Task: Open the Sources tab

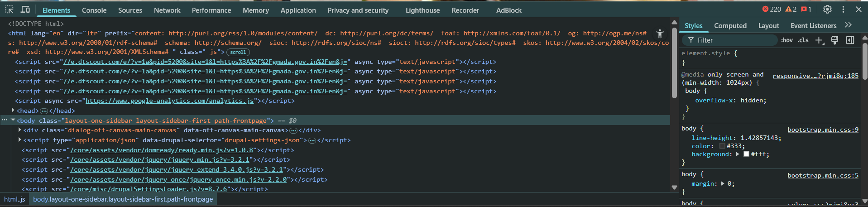Action: (x=130, y=10)
